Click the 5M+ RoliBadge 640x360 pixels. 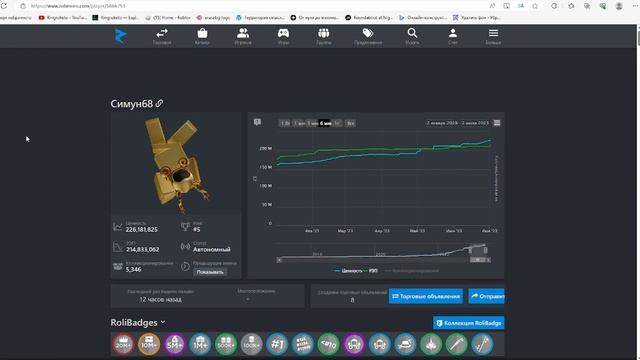coord(175,344)
